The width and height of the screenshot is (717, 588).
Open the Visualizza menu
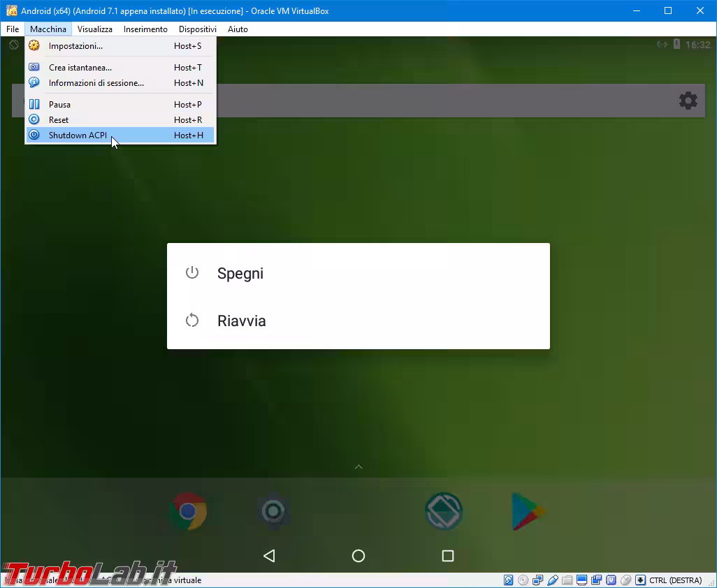tap(94, 29)
